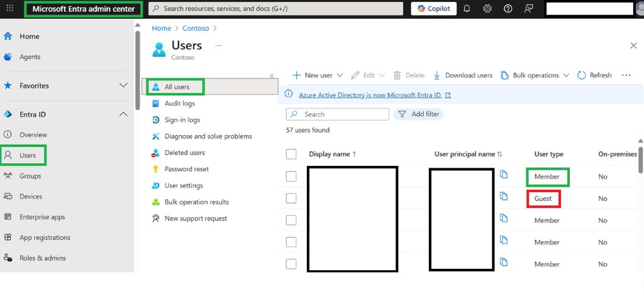Open Deleted users
This screenshot has height=294, width=644.
pos(184,153)
